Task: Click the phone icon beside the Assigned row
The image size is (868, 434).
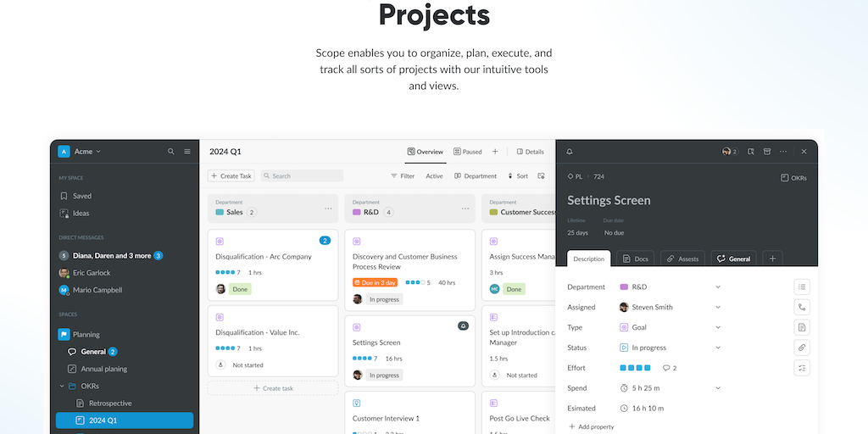Action: point(802,307)
